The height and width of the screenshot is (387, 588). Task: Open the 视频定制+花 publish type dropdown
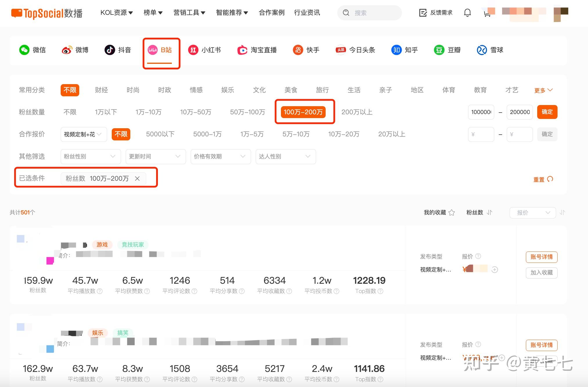point(84,134)
